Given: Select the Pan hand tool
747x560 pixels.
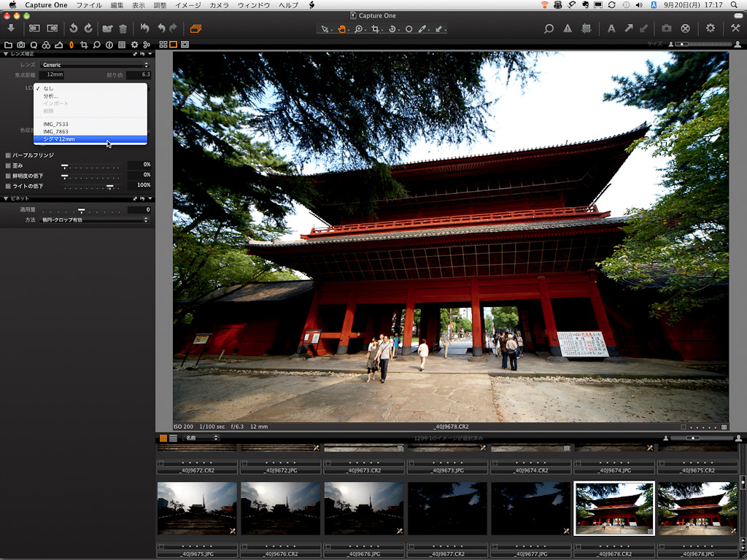Looking at the screenshot, I should [x=342, y=29].
